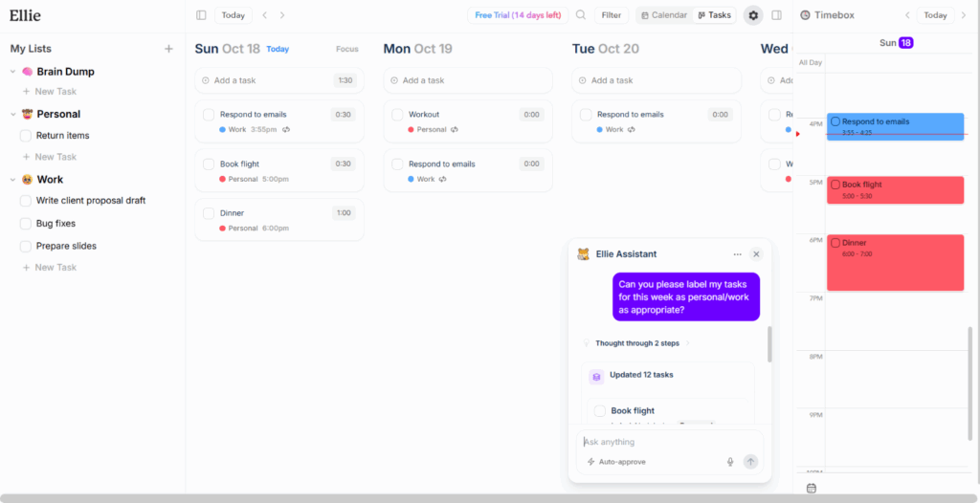
Task: Complete Dinner card checkbox
Action: 209,213
